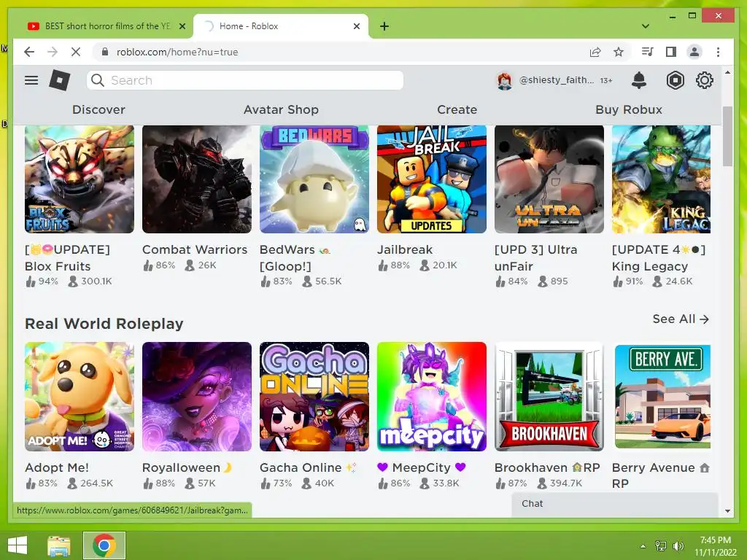747x560 pixels.
Task: Open the Brookhaven game thumbnail
Action: click(549, 397)
